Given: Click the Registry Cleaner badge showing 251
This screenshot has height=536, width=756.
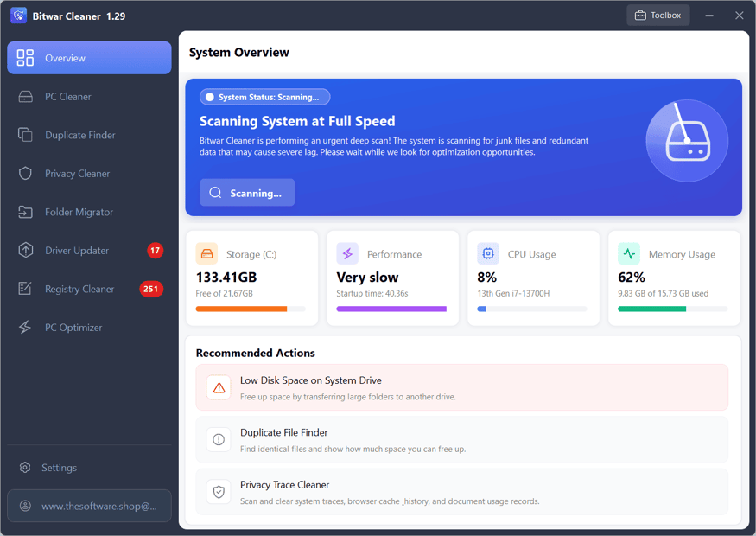Looking at the screenshot, I should click(x=151, y=289).
